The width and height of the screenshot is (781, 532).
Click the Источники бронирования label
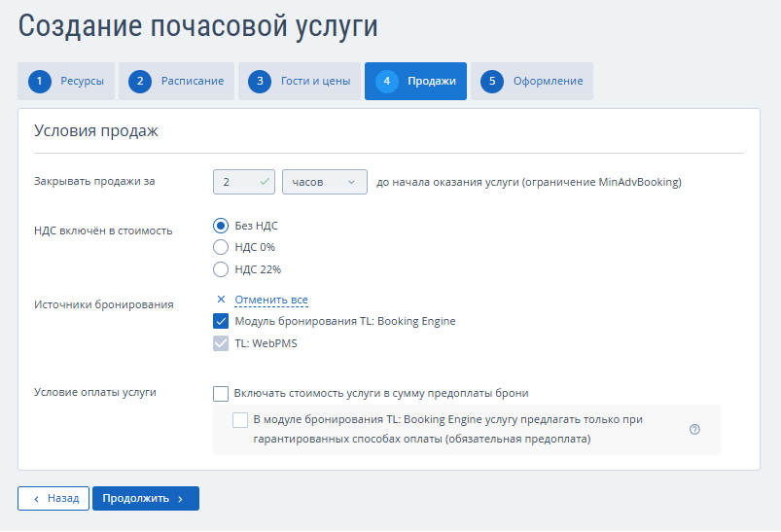pyautogui.click(x=104, y=304)
